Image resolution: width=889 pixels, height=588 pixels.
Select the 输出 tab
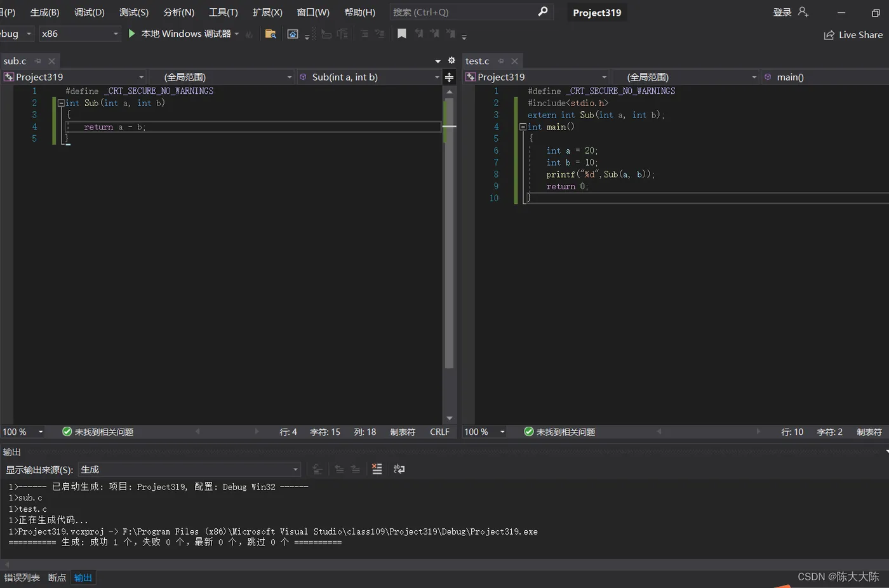[83, 577]
